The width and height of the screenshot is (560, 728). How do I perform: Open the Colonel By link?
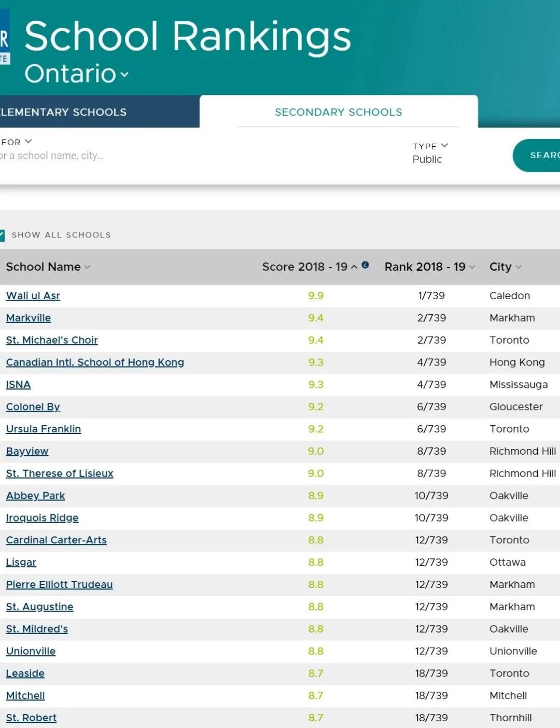click(33, 407)
